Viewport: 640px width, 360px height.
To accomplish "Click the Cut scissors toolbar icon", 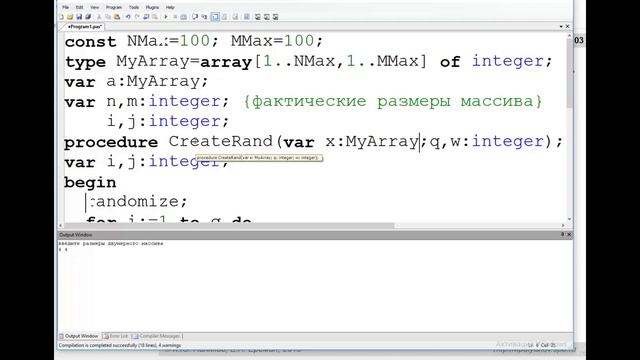I will (x=99, y=17).
